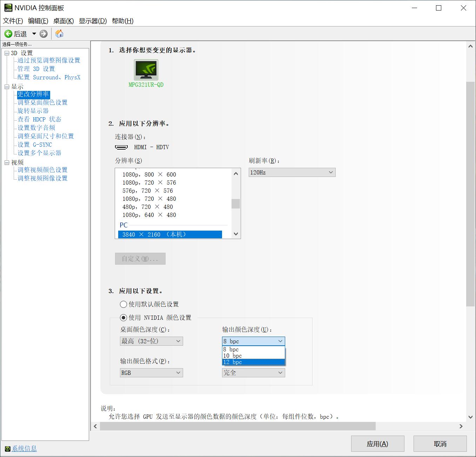Viewport: 476px width, 457px height.
Task: Select the MPG321UR-QD monitor icon
Action: [x=146, y=69]
